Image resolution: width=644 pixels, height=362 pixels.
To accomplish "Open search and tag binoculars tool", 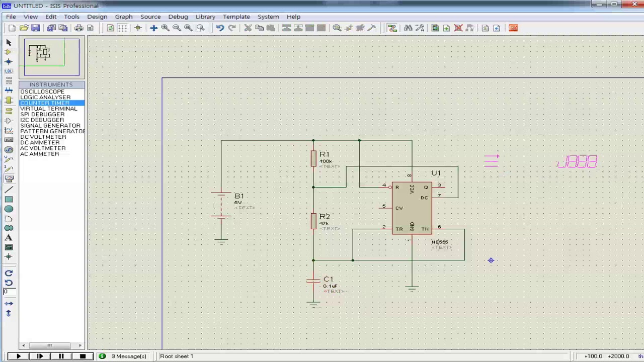I will point(408,28).
